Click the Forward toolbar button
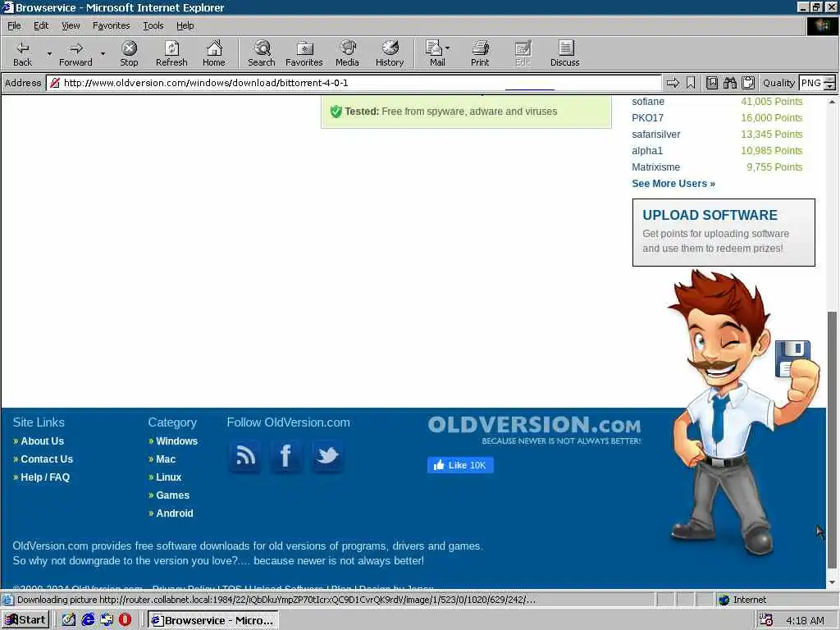 [x=75, y=53]
